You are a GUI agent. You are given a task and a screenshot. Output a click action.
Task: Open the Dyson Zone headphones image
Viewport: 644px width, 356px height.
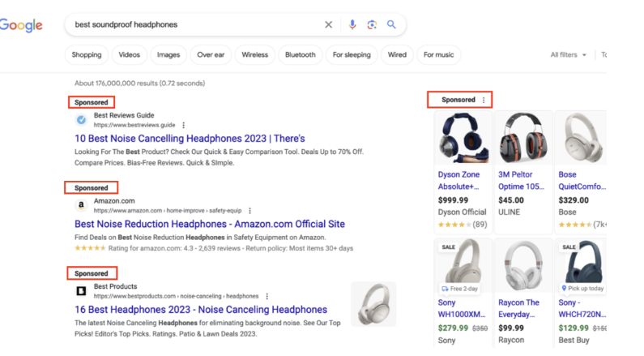[x=463, y=138]
